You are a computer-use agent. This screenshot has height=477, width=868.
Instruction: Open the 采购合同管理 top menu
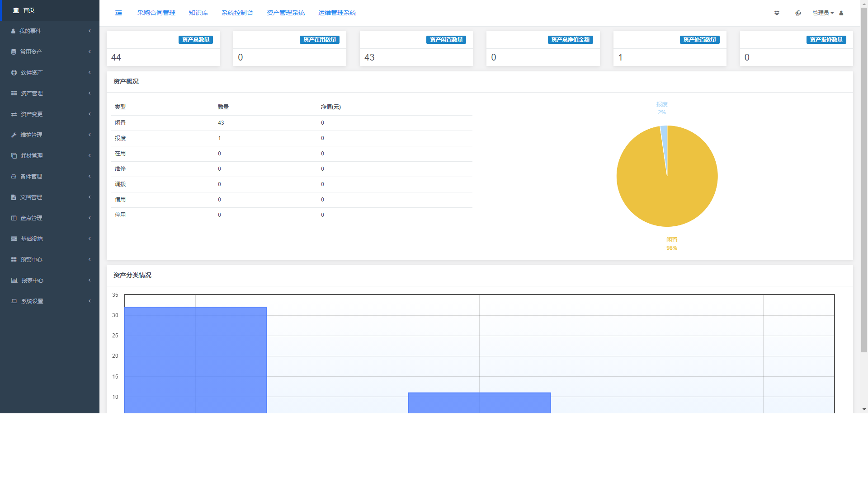coord(156,13)
